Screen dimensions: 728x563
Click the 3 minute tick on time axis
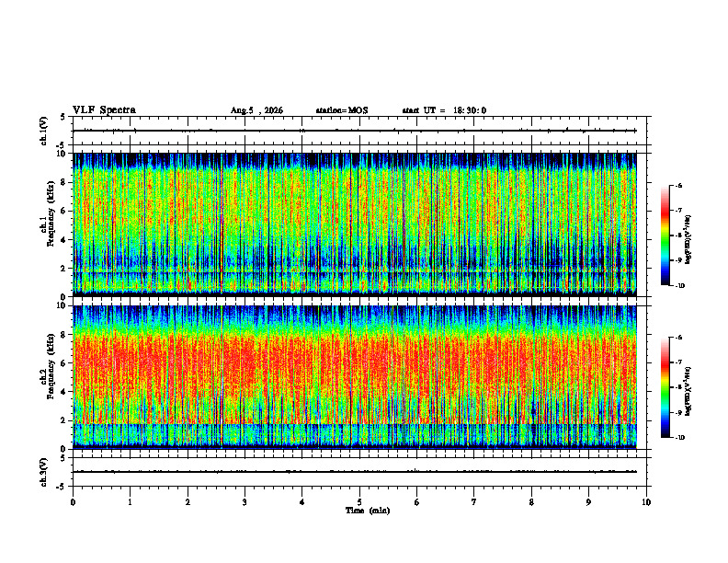tap(245, 502)
